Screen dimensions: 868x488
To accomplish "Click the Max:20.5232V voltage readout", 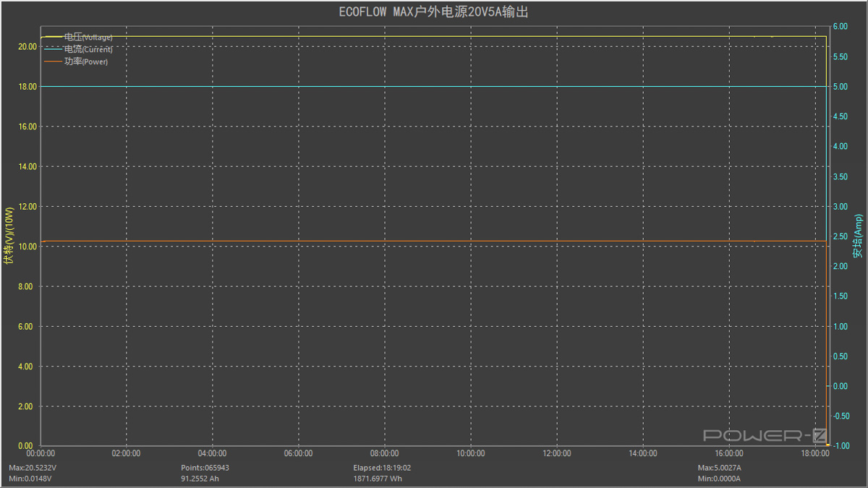I will point(33,468).
